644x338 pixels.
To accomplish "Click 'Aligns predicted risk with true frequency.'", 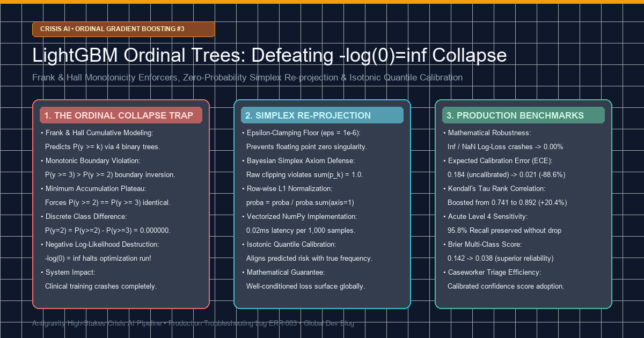I will coord(309,258).
